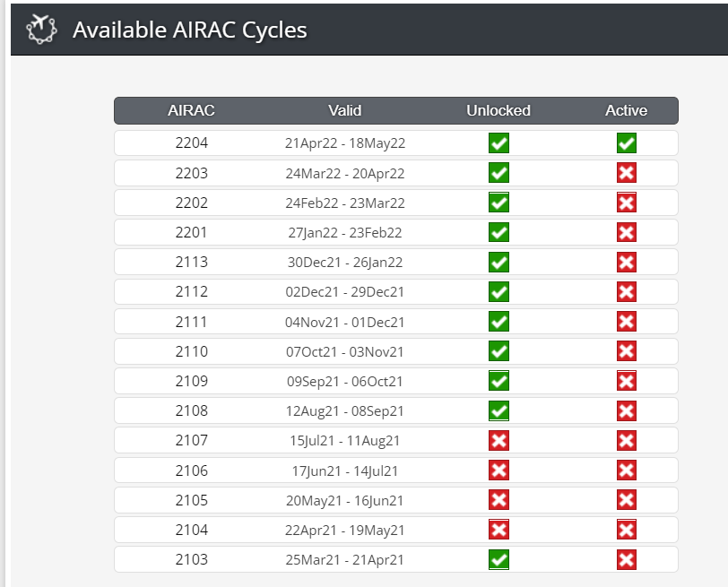Click the red Unlocked cross for AIRAC 2104
This screenshot has width=728, height=587.
(498, 530)
